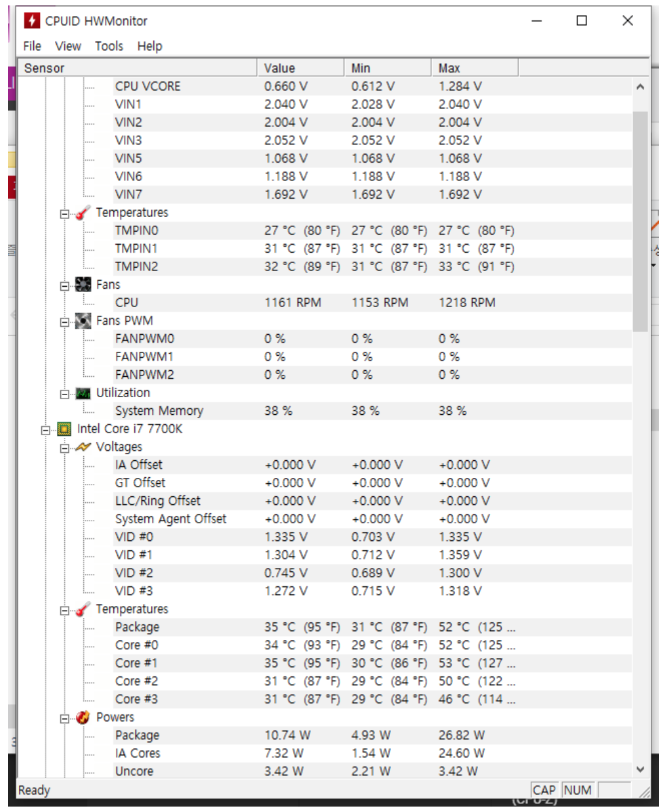The width and height of the screenshot is (667, 812).
Task: Click the Value column header
Action: (301, 68)
